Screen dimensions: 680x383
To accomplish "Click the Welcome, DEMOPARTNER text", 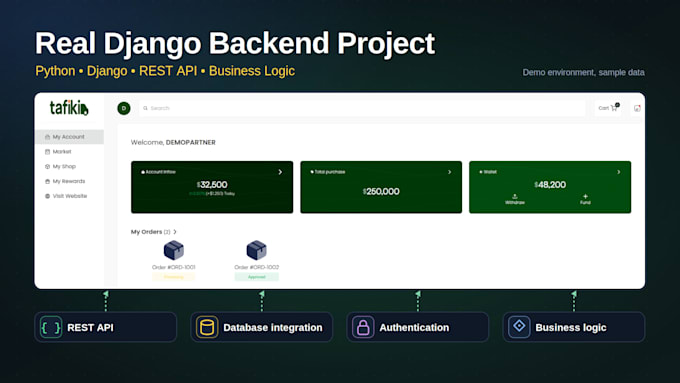I will point(173,142).
